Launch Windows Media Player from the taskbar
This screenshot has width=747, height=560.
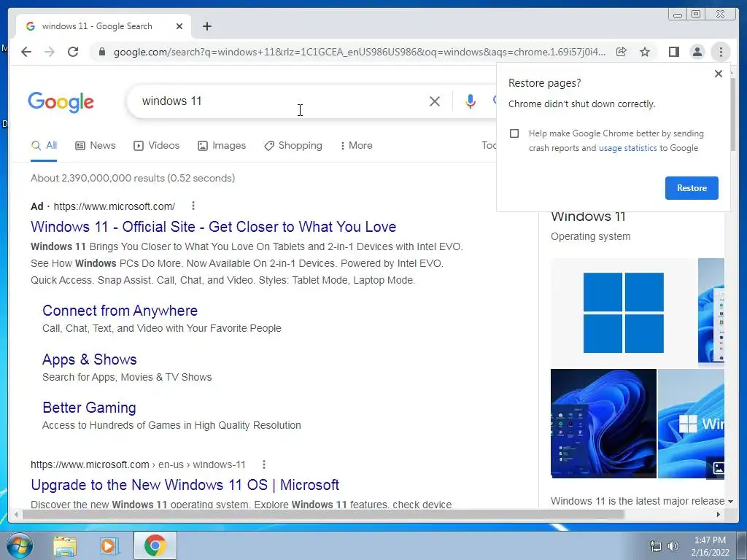click(109, 546)
